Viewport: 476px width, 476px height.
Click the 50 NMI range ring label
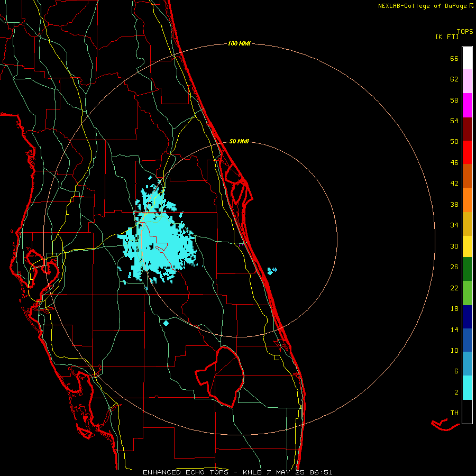[x=239, y=141]
